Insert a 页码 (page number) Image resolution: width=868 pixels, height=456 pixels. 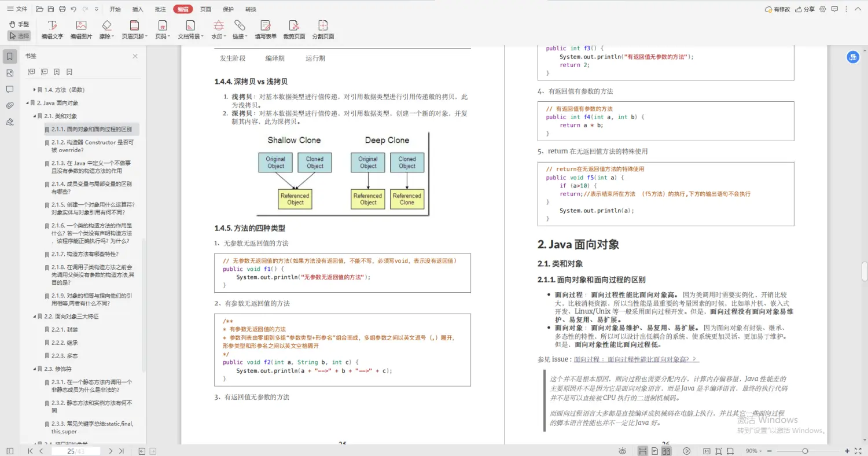pyautogui.click(x=161, y=30)
